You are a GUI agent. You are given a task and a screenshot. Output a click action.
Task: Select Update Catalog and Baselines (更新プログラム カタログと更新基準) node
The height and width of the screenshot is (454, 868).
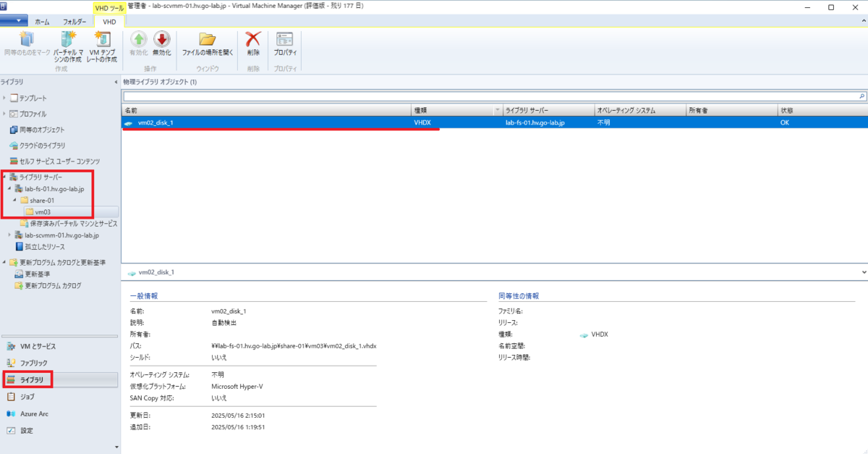tap(62, 263)
